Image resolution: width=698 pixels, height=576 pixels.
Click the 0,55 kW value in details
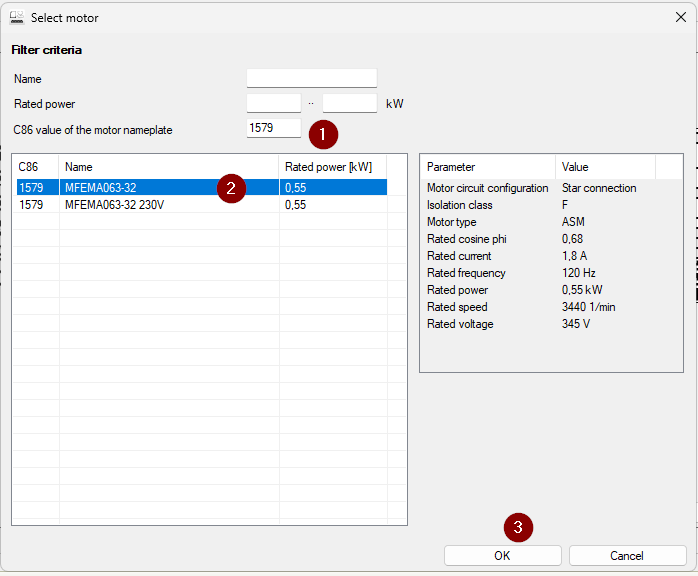[582, 290]
